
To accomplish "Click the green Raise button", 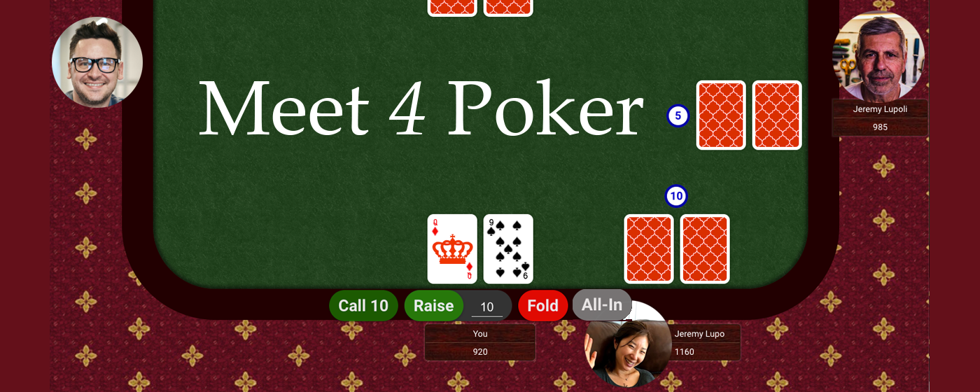I will [x=434, y=306].
